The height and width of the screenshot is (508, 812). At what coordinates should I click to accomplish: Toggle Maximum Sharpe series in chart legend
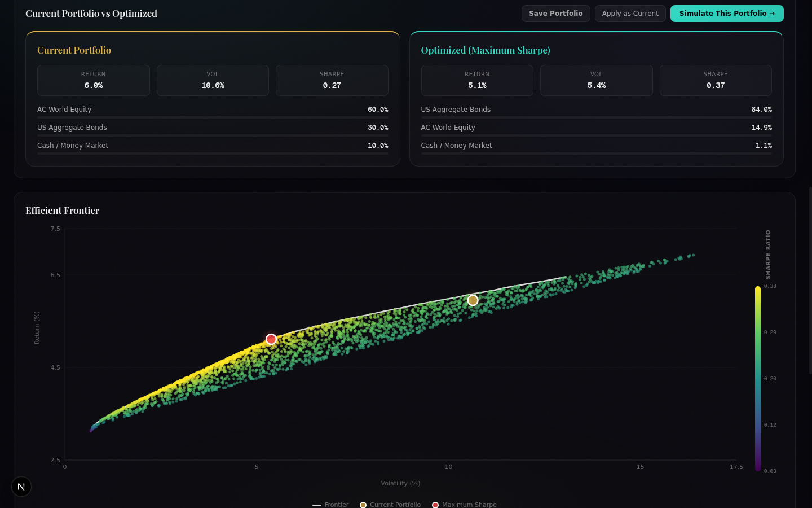(464, 505)
